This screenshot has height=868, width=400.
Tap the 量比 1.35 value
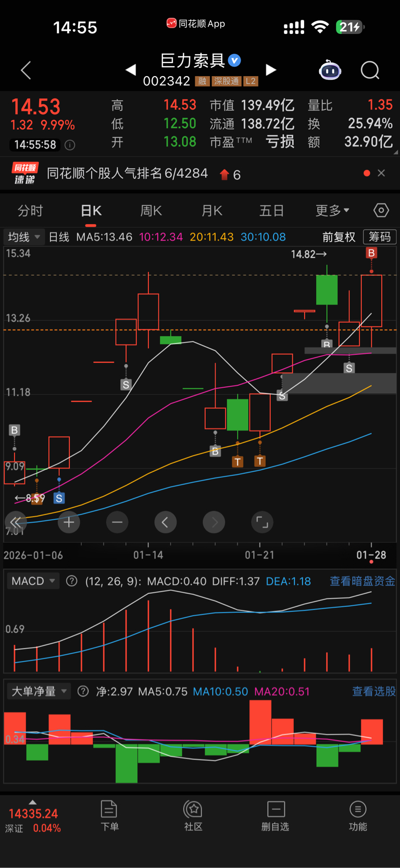coord(380,105)
